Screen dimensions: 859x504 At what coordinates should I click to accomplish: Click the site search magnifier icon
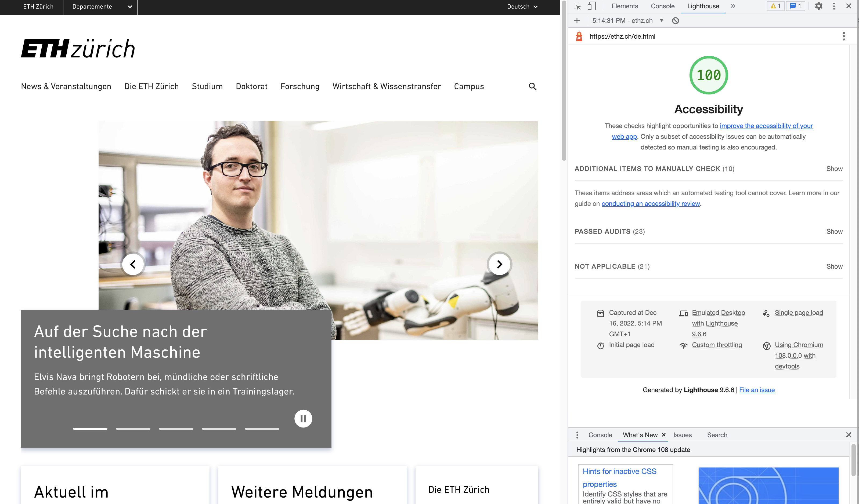tap(532, 86)
